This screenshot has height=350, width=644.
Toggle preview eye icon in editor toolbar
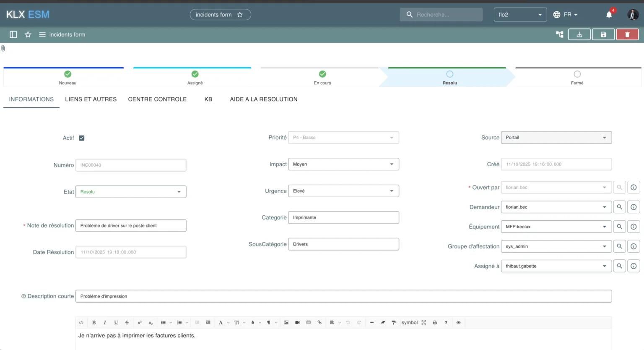(458, 322)
